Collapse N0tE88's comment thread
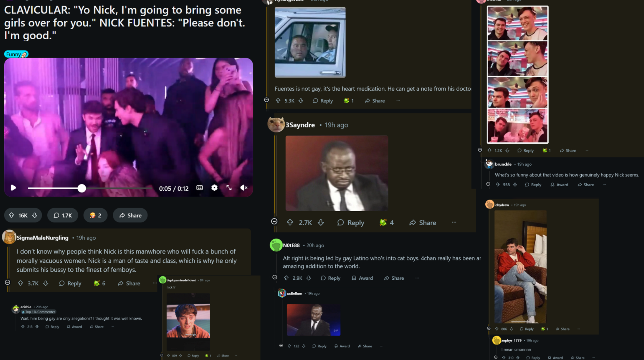This screenshot has height=360, width=644. pos(275,277)
